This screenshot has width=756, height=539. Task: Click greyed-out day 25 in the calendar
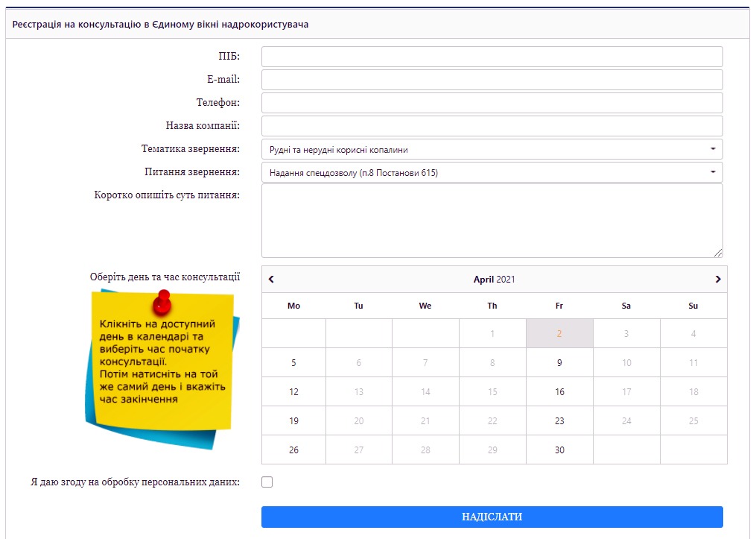tap(693, 420)
